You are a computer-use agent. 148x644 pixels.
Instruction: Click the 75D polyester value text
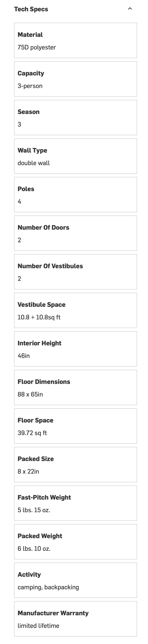(x=37, y=47)
